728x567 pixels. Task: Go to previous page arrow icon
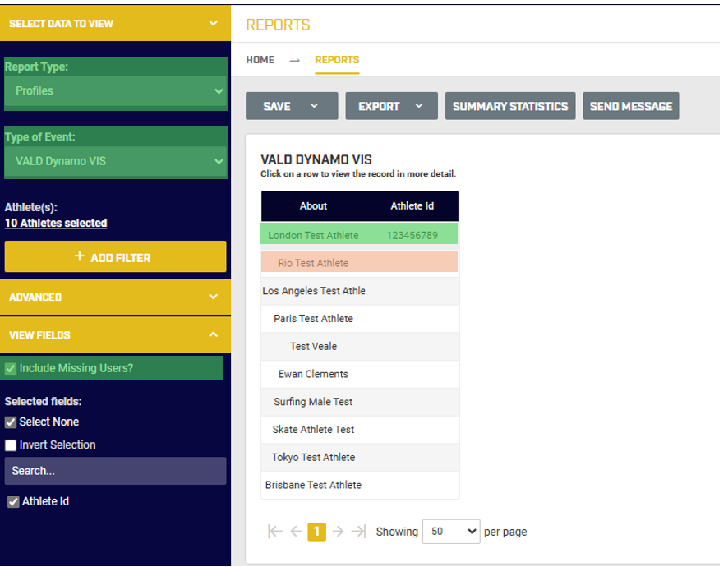tap(296, 531)
